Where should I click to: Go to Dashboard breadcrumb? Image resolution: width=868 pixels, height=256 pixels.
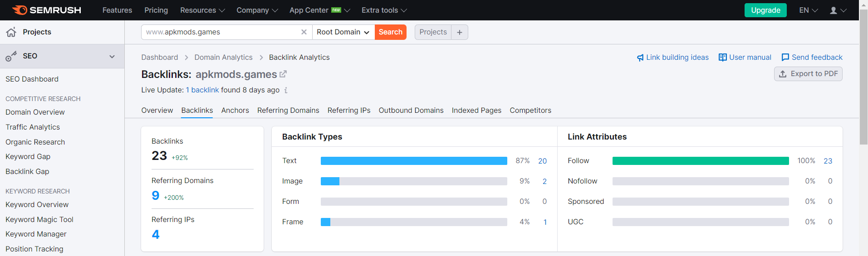(160, 57)
